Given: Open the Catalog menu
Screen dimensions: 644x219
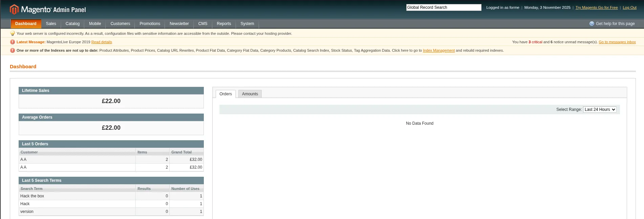Looking at the screenshot, I should [x=72, y=24].
